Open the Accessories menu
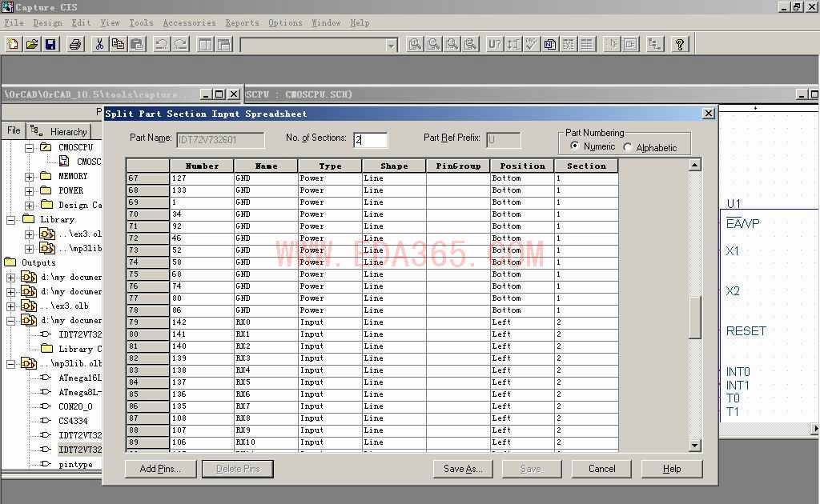Viewport: 820px width, 504px height. pos(189,23)
